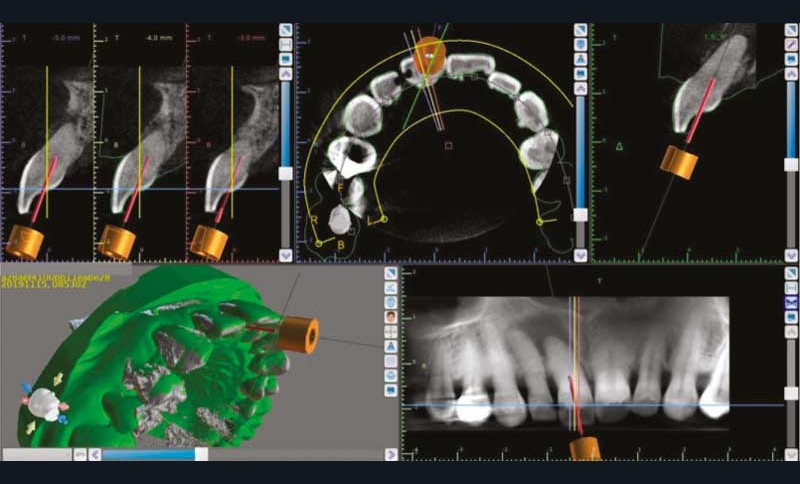Click the vertical slider handle in the axial view
The width and height of the screenshot is (800, 484).
click(581, 214)
